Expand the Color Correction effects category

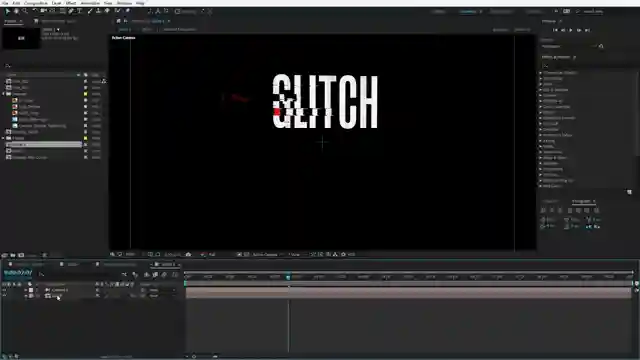(x=541, y=107)
